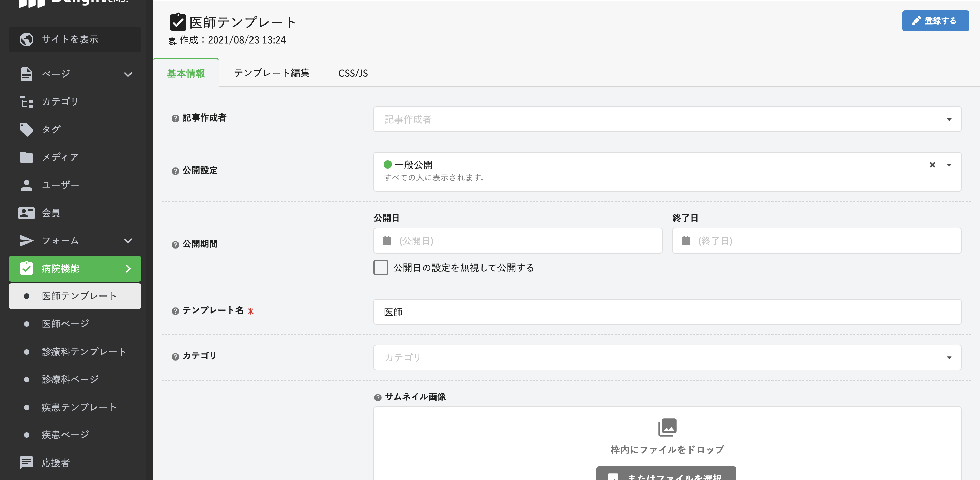
Task: Click the タグ tag icon in sidebar
Action: point(26,129)
